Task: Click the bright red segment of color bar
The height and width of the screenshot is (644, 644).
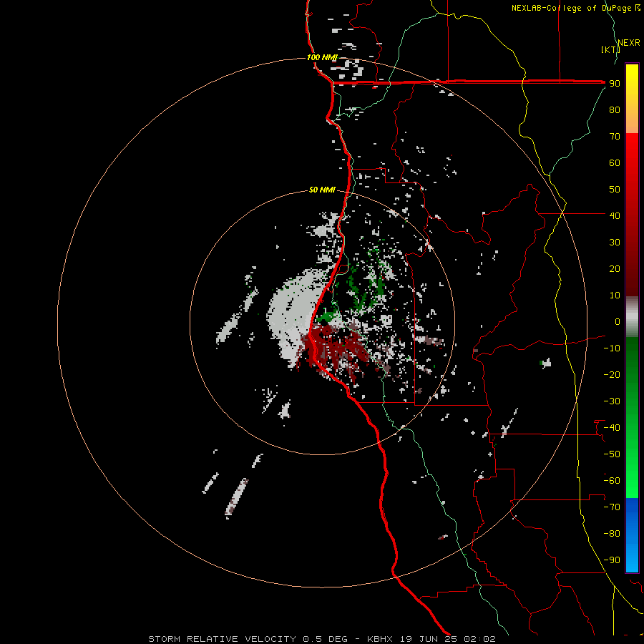Action: click(632, 215)
